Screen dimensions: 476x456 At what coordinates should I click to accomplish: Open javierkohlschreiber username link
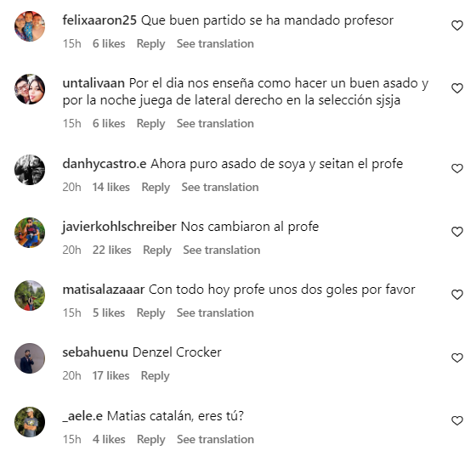tap(119, 227)
